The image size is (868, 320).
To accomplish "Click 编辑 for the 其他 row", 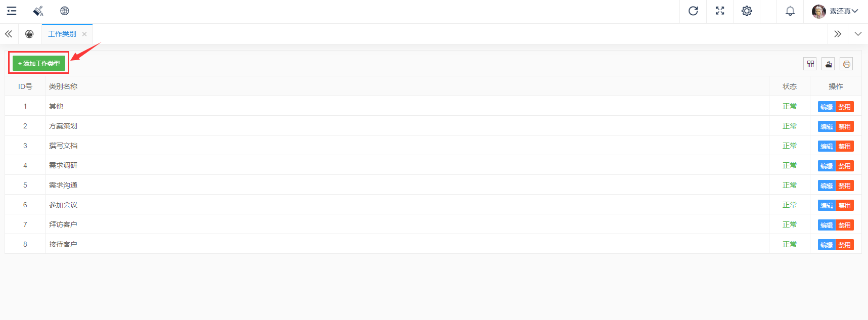I will (827, 107).
